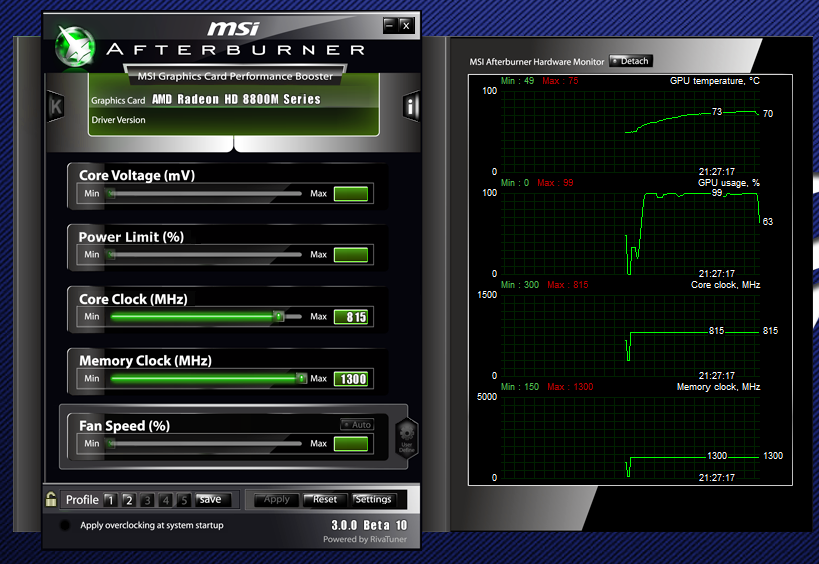Click the '3.0.0 Beta 10' version text
The width and height of the screenshot is (819, 564).
pos(369,525)
